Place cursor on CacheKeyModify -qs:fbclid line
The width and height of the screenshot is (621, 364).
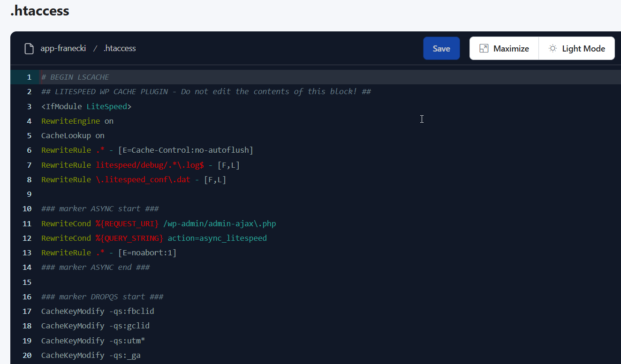pos(98,312)
